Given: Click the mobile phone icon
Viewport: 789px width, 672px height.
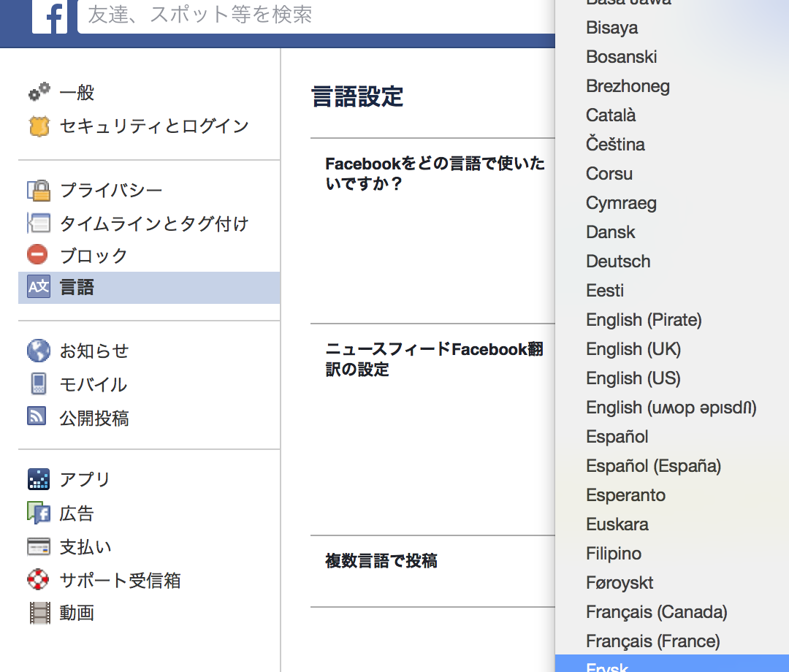Looking at the screenshot, I should [x=39, y=383].
